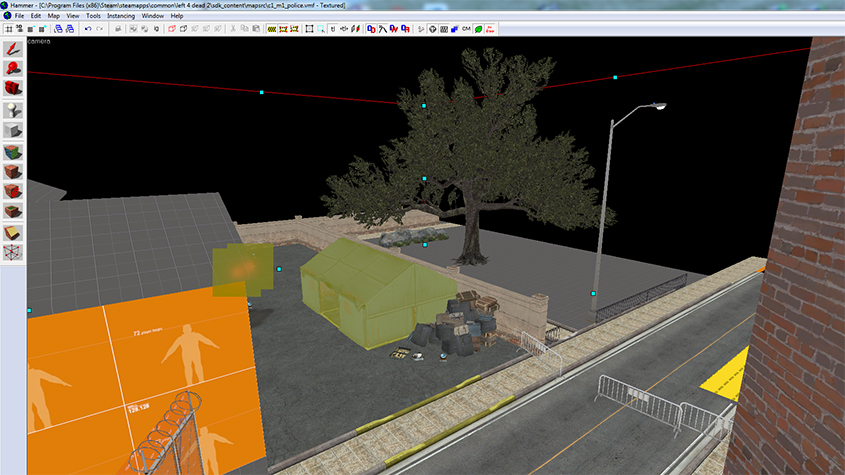The width and height of the screenshot is (845, 475).
Task: Select the Vertex tool wireframe cube
Action: click(13, 252)
